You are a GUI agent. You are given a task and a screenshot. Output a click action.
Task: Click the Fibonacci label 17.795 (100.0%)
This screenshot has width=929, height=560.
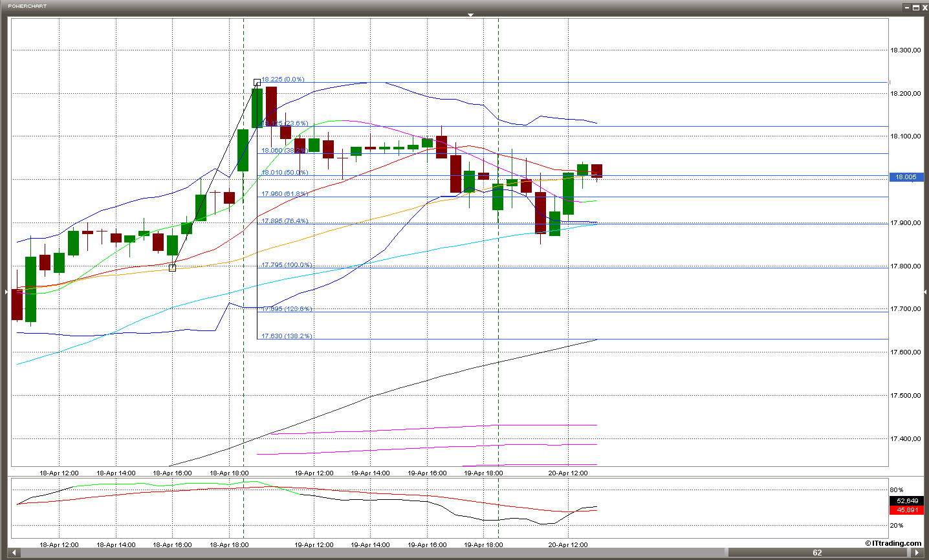[287, 265]
